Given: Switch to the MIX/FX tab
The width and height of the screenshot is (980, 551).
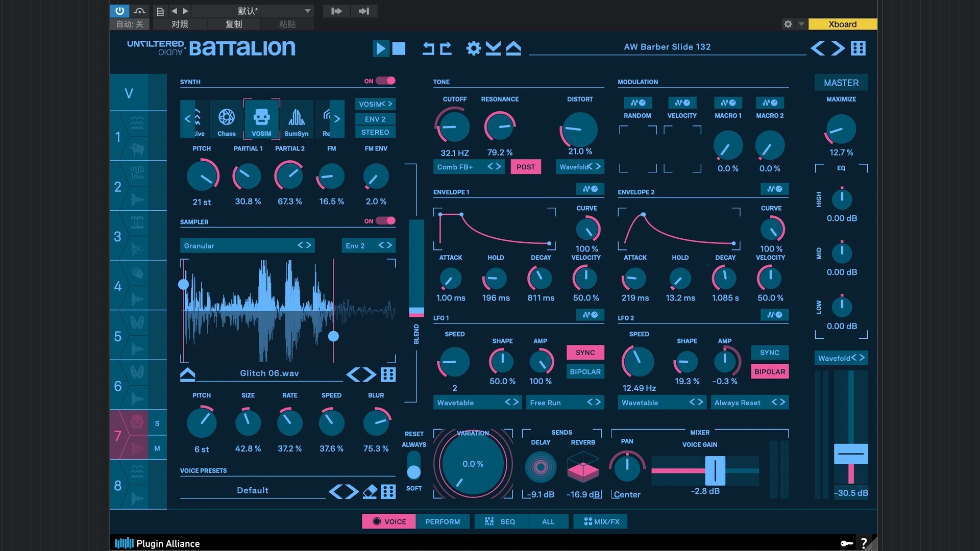Looking at the screenshot, I should coord(601,521).
